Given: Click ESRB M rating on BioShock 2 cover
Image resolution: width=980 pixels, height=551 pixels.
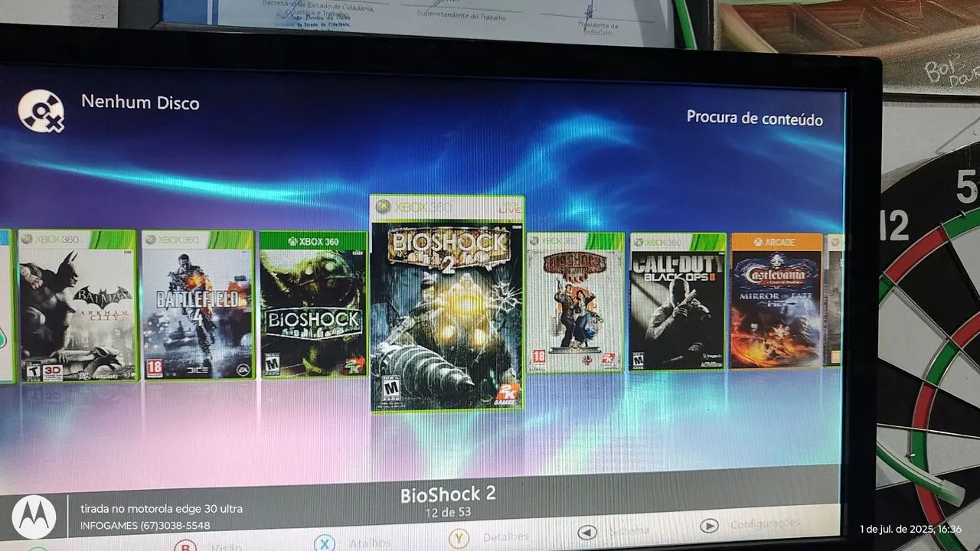Looking at the screenshot, I should click(391, 390).
